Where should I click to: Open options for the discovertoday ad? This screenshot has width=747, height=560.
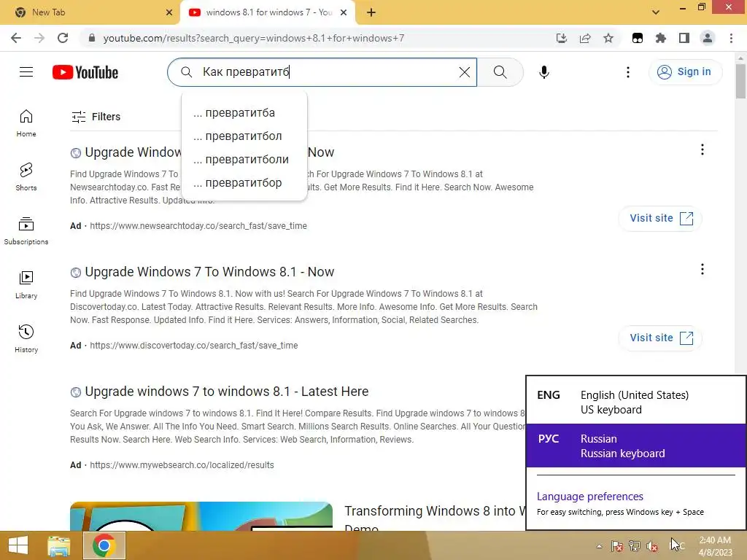[x=703, y=269]
